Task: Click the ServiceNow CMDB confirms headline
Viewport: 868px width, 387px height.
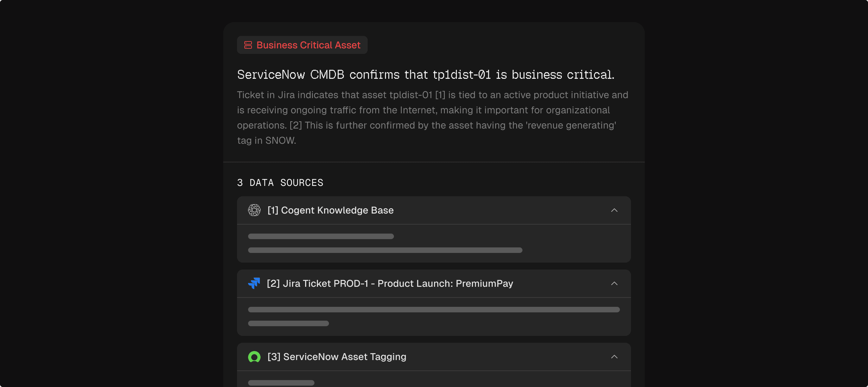Action: (x=426, y=75)
